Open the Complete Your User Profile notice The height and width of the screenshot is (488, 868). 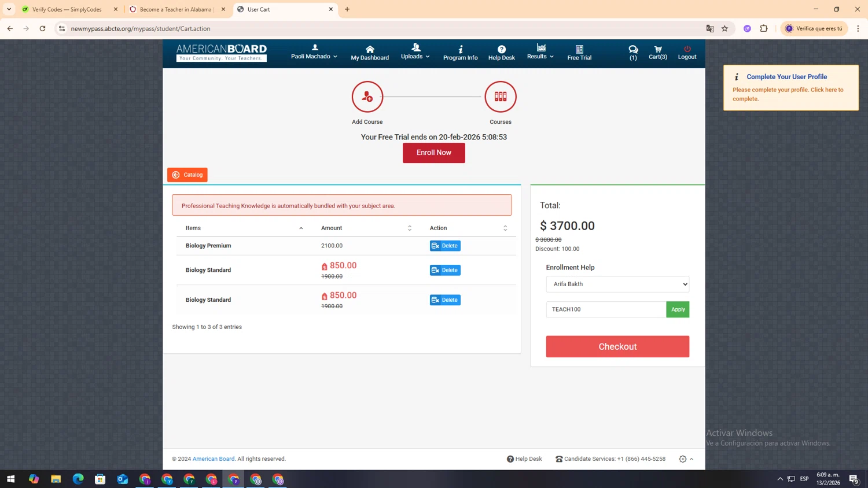(790, 87)
